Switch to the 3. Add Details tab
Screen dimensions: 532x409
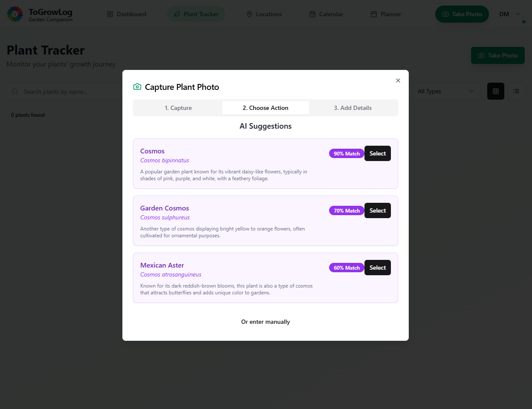tap(353, 108)
